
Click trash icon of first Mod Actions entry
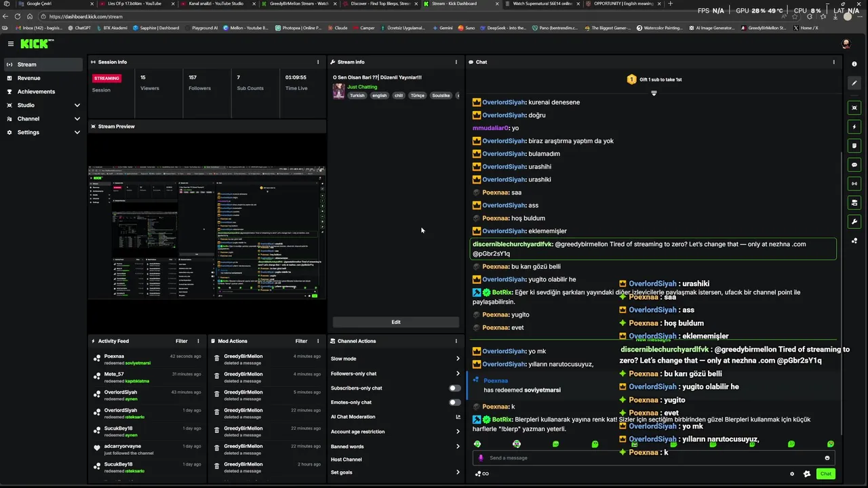click(x=217, y=359)
